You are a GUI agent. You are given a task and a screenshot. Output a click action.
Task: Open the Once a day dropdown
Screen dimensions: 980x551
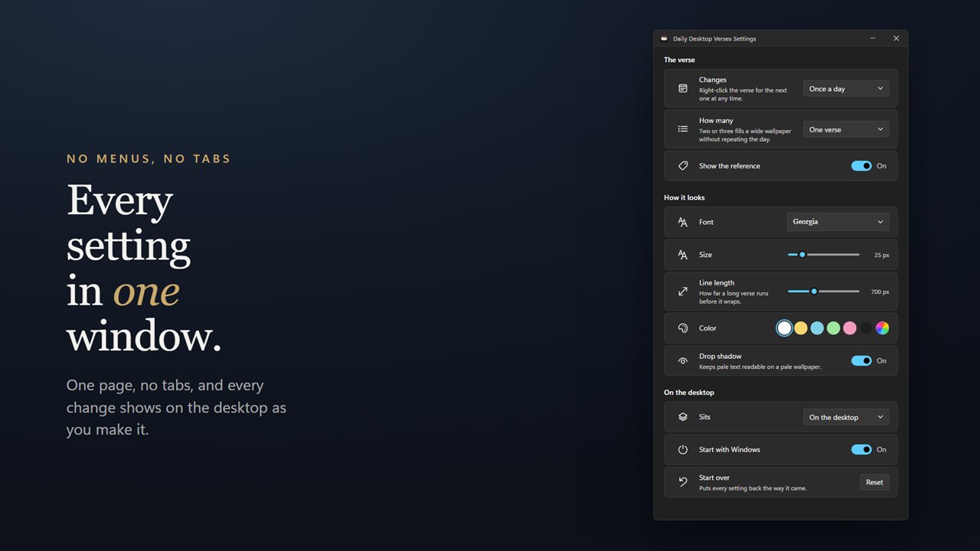click(x=846, y=89)
